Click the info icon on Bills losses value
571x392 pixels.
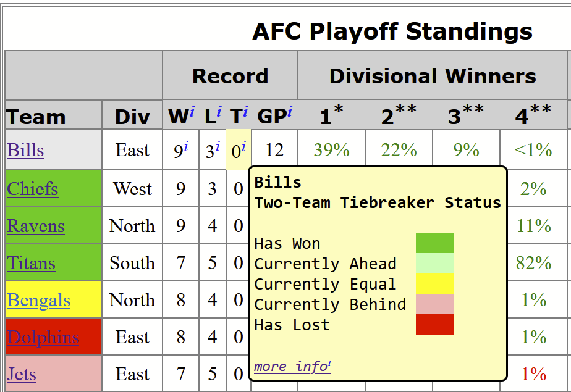tap(218, 146)
